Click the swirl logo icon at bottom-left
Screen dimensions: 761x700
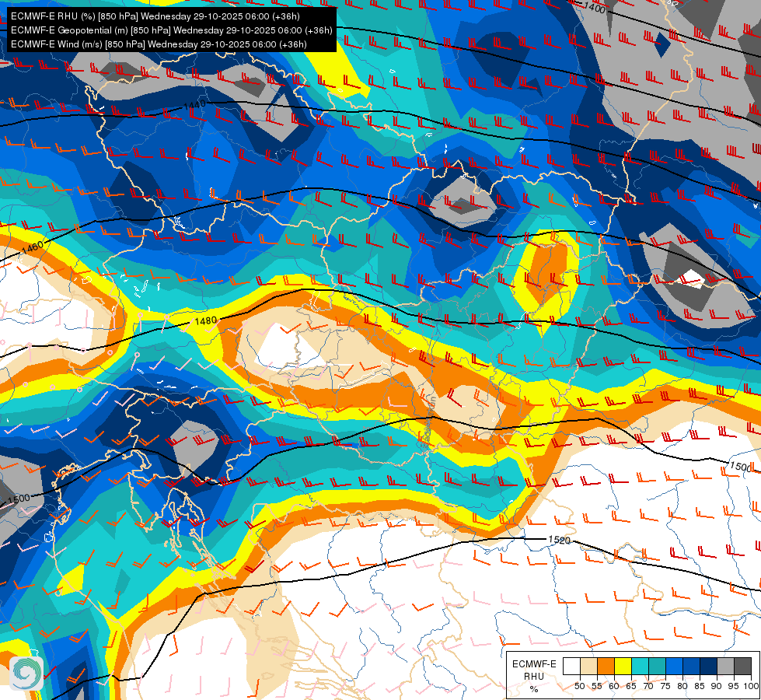tap(26, 673)
